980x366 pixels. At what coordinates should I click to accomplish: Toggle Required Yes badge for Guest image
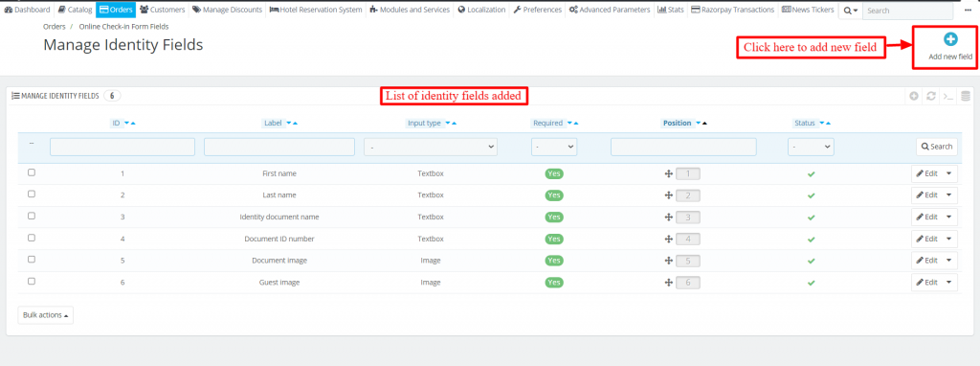pyautogui.click(x=554, y=282)
